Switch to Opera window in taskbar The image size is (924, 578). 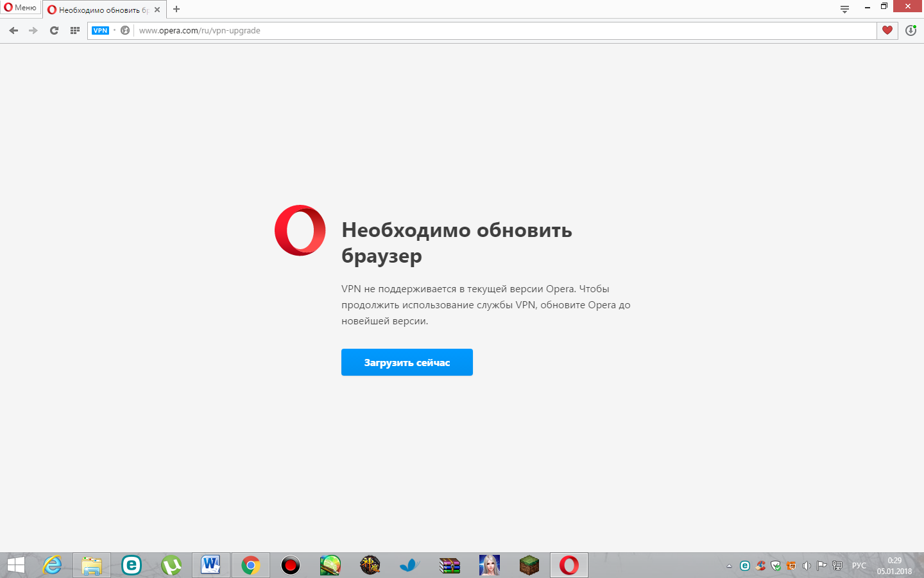[x=569, y=565]
